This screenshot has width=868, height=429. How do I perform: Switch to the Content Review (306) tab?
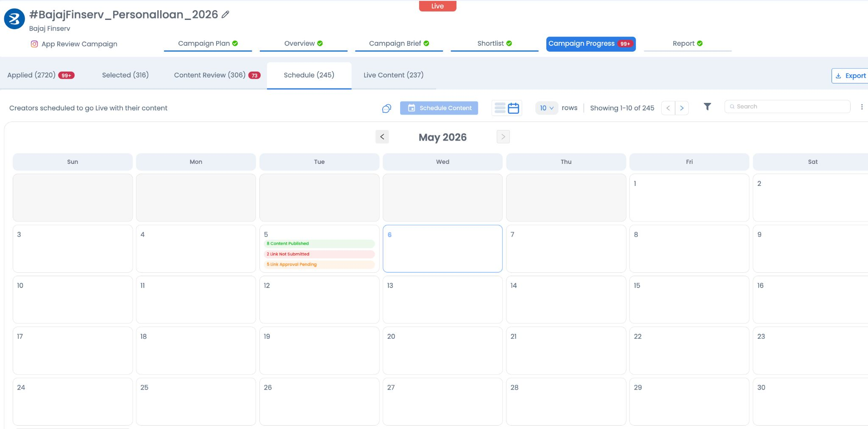(217, 75)
